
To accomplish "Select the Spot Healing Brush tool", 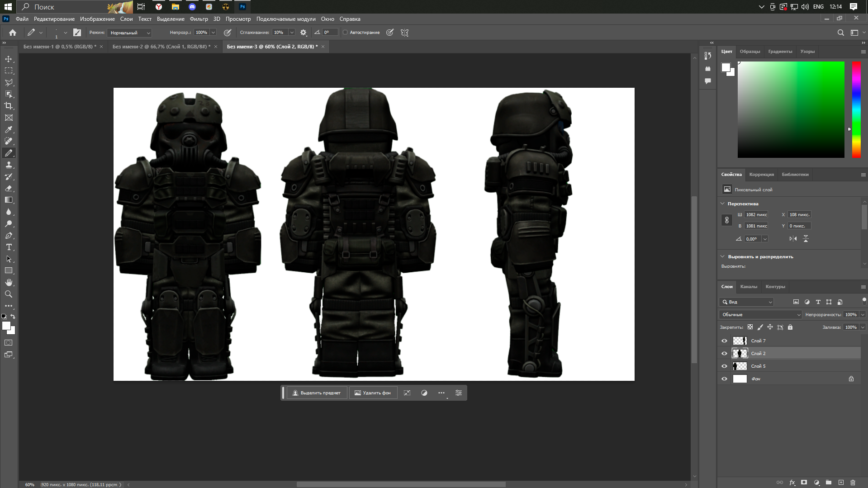I will pos(9,142).
